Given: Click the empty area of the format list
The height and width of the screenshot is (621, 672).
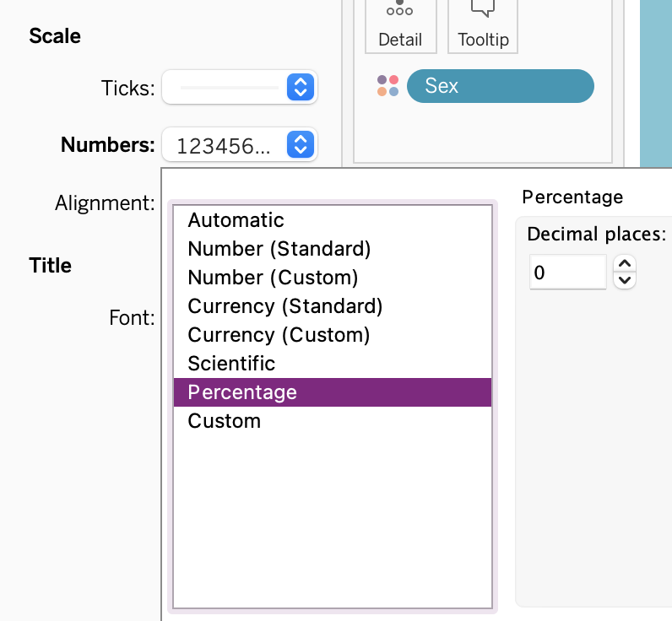Looking at the screenshot, I should pos(332,523).
